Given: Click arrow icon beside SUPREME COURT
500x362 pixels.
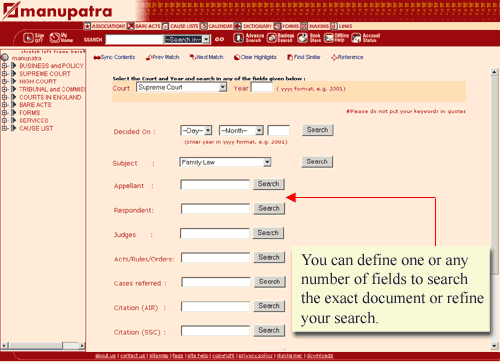Looking at the screenshot, I should 14,74.
